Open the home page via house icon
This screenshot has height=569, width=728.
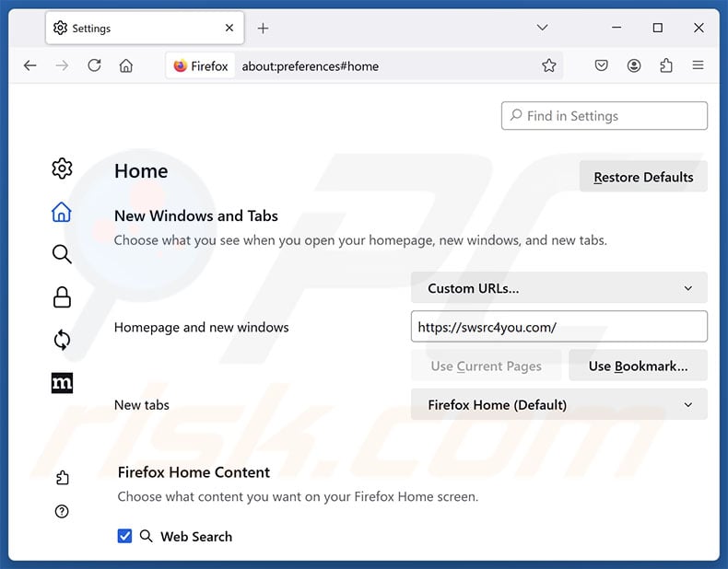(126, 65)
